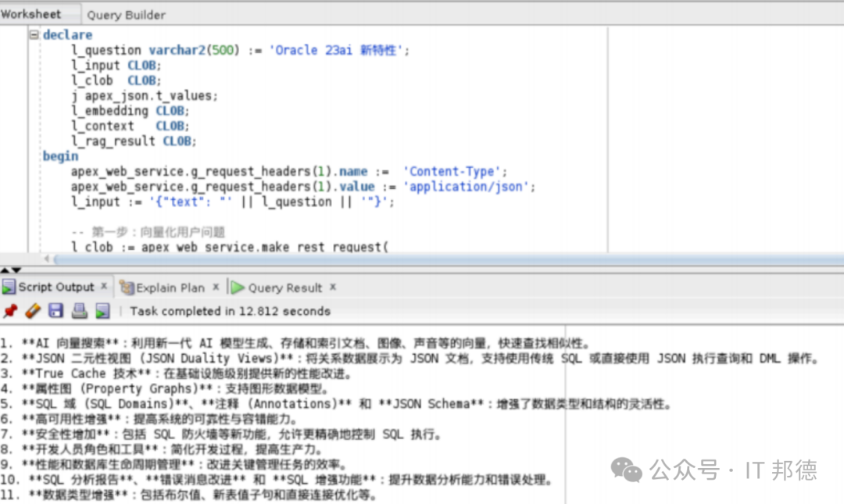Click the 'application/json' string literal
This screenshot has width=844, height=504.
466,186
